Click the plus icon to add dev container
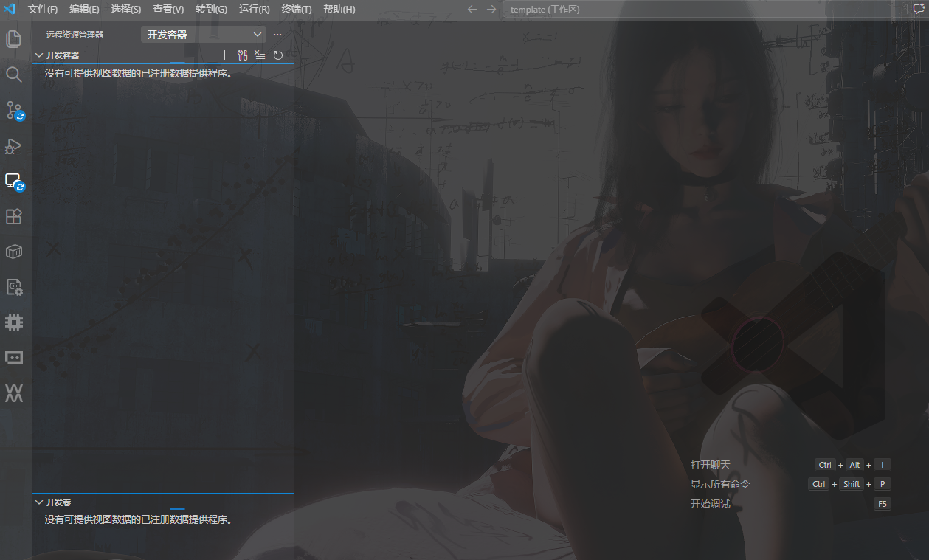This screenshot has width=929, height=560. [x=225, y=55]
